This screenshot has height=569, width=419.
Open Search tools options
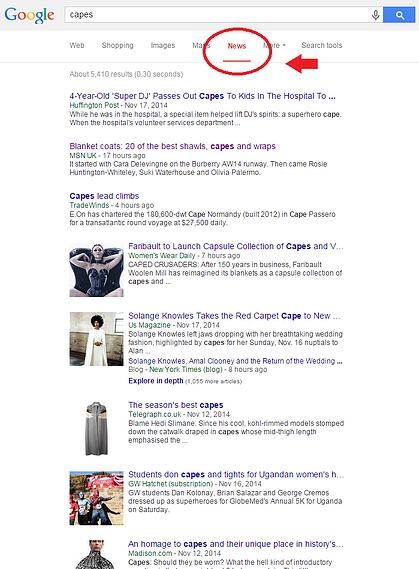pos(322,45)
